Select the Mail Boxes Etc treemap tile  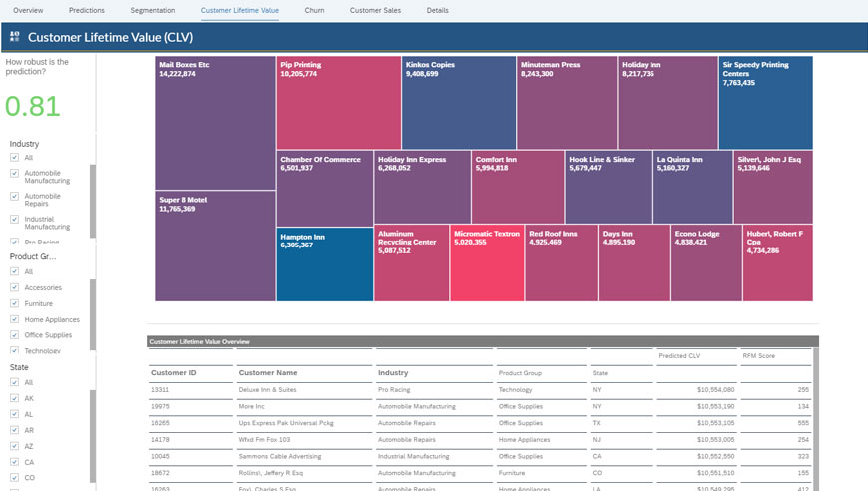point(215,122)
